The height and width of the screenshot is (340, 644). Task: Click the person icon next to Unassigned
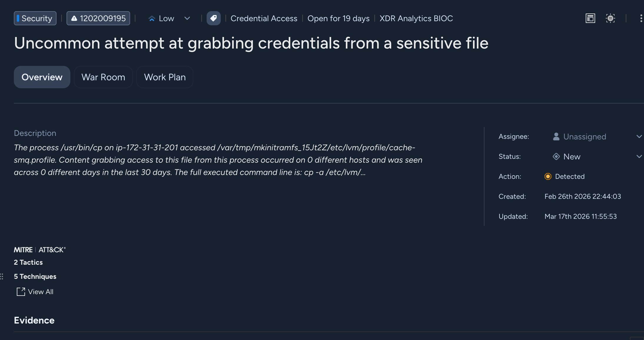point(556,136)
